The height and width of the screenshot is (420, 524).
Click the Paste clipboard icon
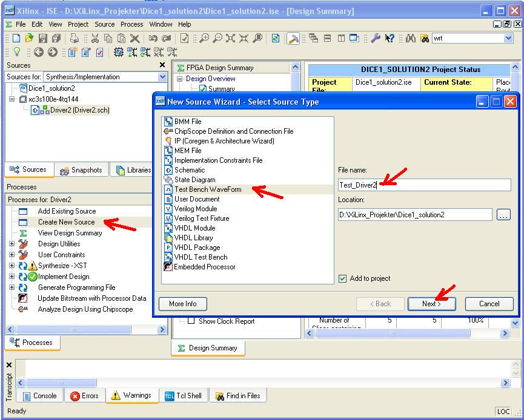(122, 38)
